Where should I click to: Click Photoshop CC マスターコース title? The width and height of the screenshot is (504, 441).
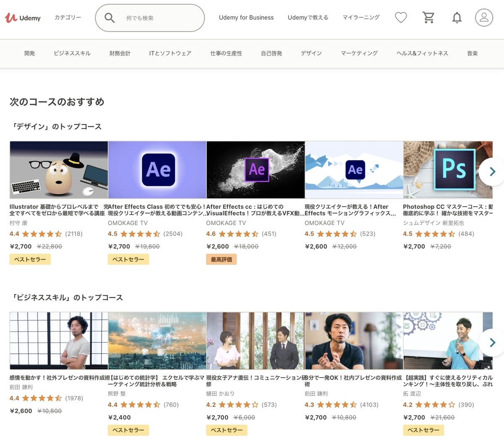point(448,210)
